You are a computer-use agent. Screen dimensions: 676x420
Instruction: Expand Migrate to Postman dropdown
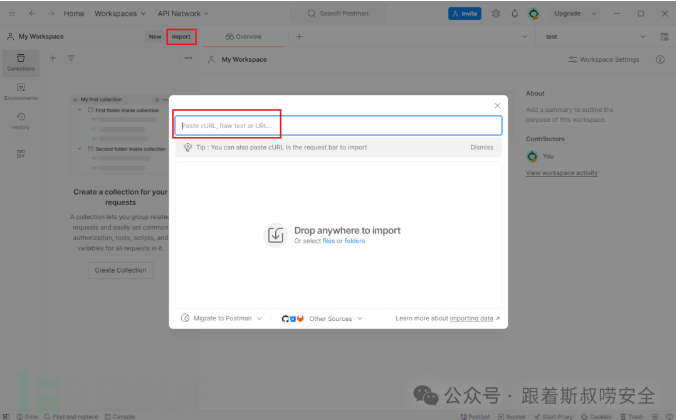221,318
